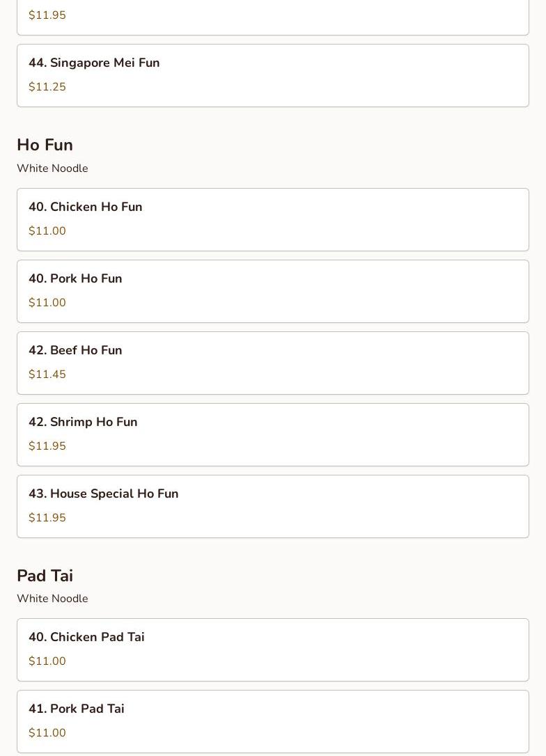Click the Shrimp Ho Fun price
546x756 pixels.
[x=47, y=446]
